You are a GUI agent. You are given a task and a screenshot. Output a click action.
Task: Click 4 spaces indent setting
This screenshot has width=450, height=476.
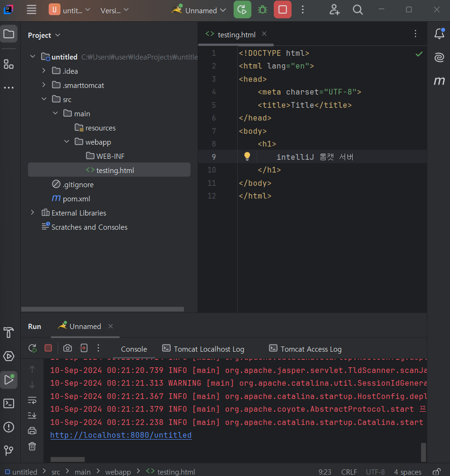coord(408,472)
